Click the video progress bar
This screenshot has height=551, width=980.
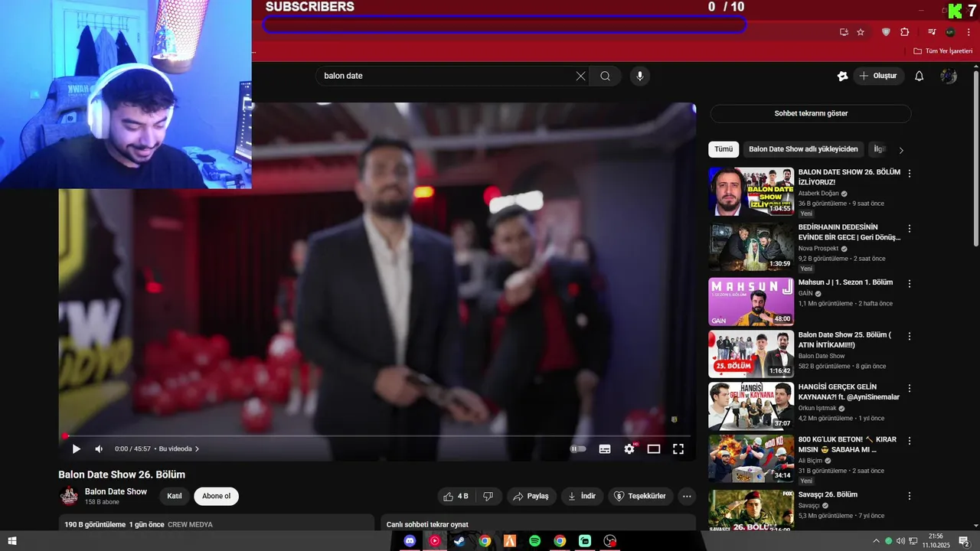click(377, 435)
